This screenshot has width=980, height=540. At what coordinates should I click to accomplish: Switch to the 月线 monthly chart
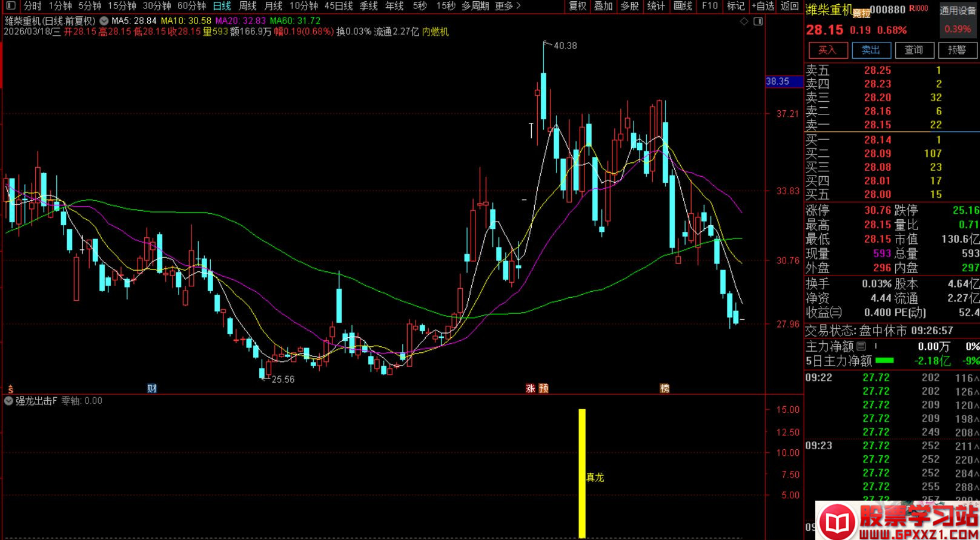(x=273, y=6)
